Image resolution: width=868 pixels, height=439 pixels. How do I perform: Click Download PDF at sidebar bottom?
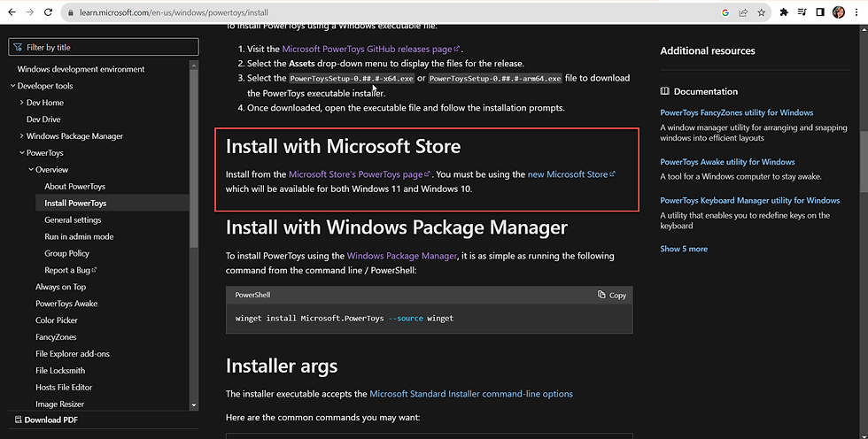pyautogui.click(x=50, y=420)
